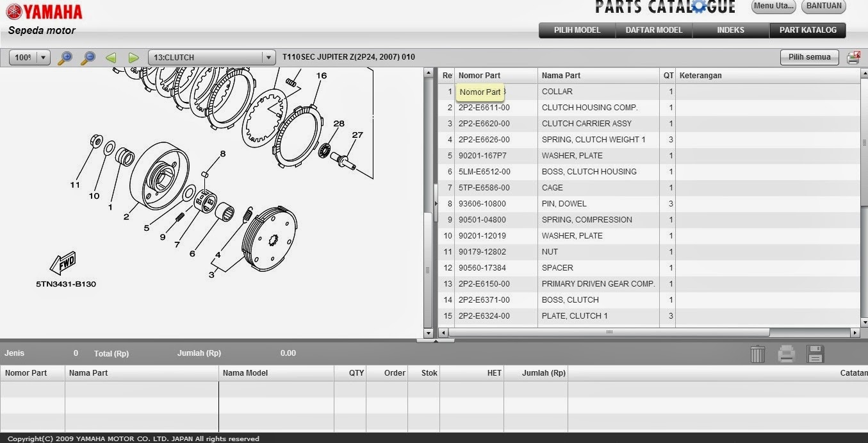Select CLUTCH CARRIER ASSY row

649,124
